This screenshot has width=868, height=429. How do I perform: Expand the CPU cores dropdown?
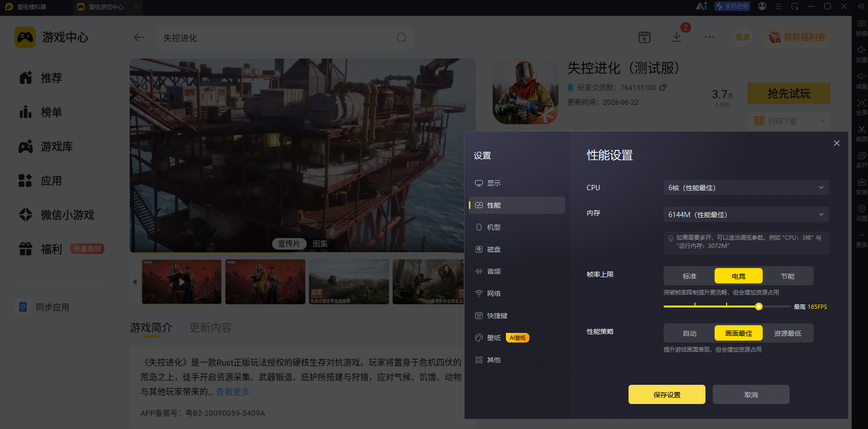pos(746,187)
